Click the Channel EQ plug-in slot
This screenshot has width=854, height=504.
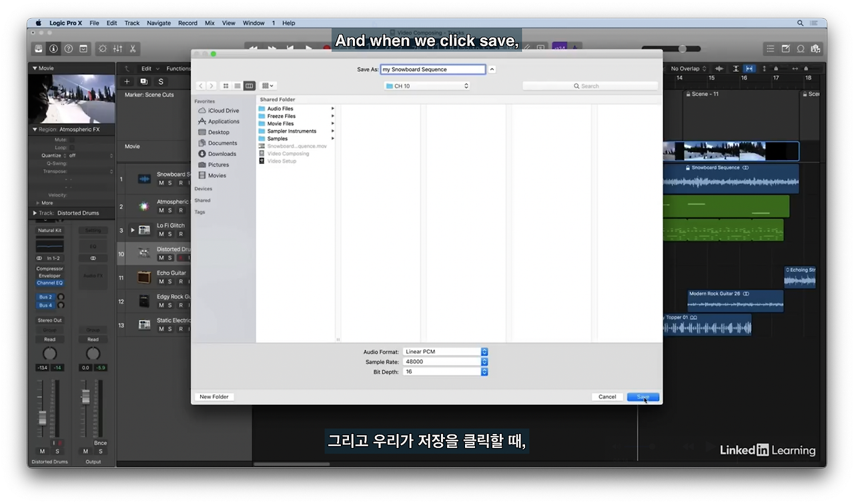pos(50,283)
